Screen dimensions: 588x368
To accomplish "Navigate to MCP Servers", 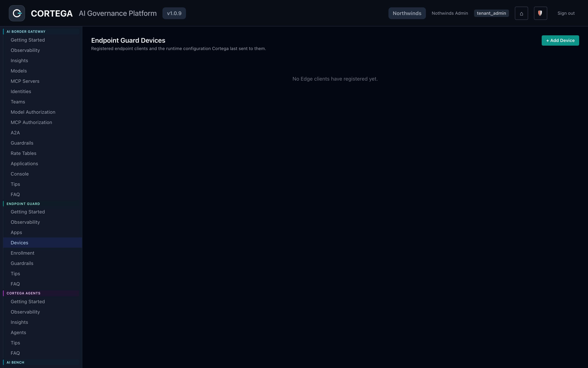I will pos(42,81).
